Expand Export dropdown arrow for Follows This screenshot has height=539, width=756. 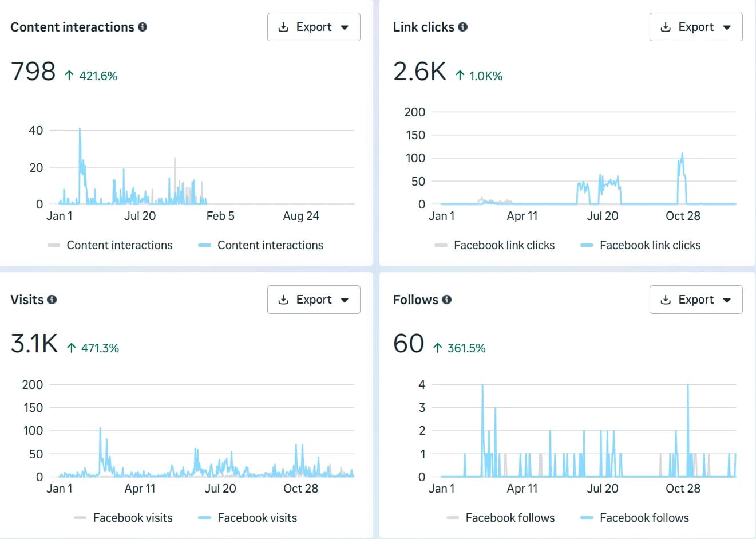(727, 300)
